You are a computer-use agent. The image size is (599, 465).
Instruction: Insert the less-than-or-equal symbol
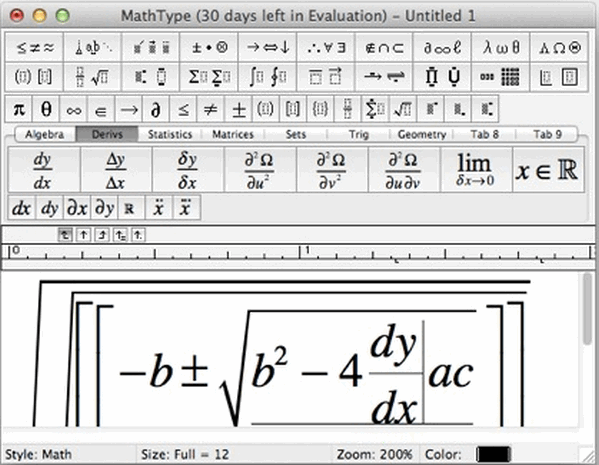(184, 110)
